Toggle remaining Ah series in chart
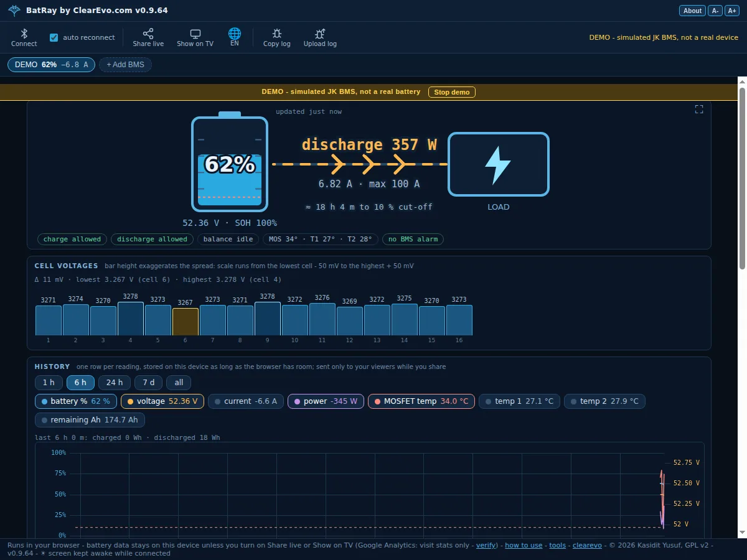Viewport: 747px width, 560px height. [x=90, y=420]
